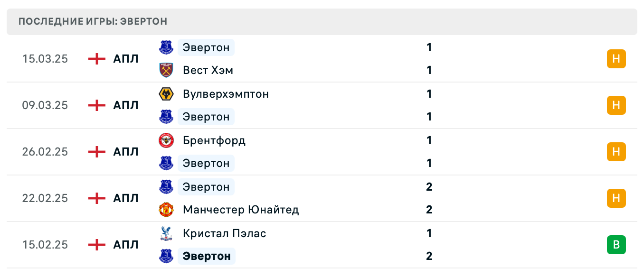This screenshot has width=644, height=277.
Task: Click the green В result badge
Action: tap(616, 245)
